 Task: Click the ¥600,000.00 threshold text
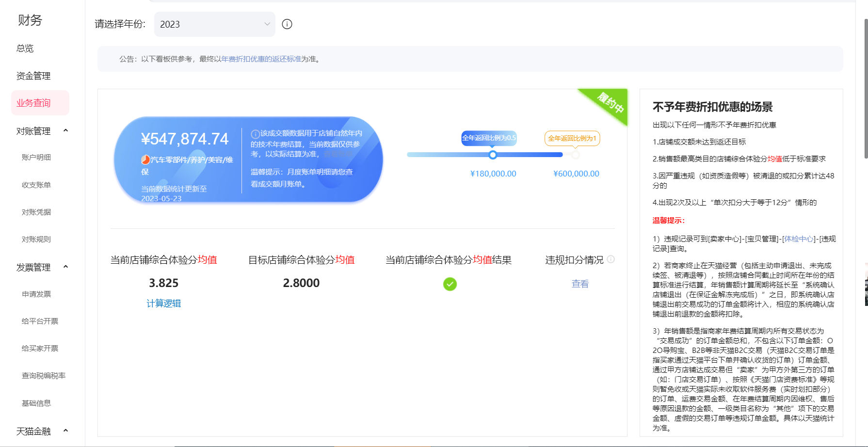click(x=576, y=174)
